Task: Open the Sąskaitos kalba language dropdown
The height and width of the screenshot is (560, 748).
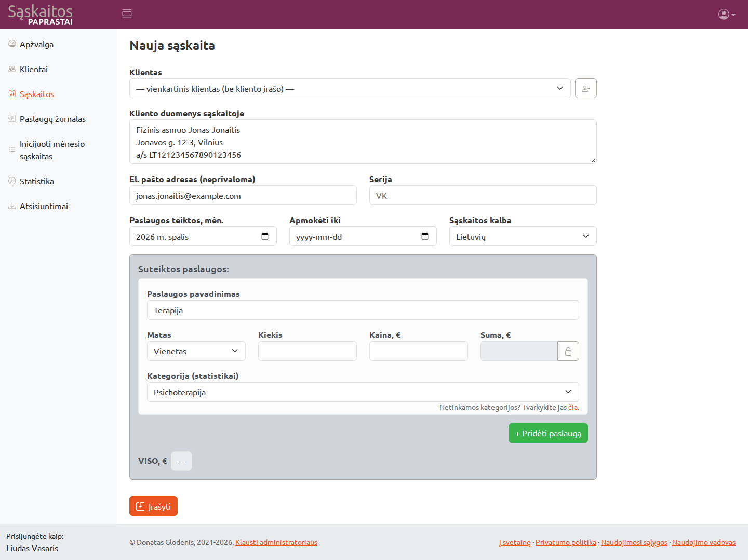Action: pyautogui.click(x=523, y=236)
